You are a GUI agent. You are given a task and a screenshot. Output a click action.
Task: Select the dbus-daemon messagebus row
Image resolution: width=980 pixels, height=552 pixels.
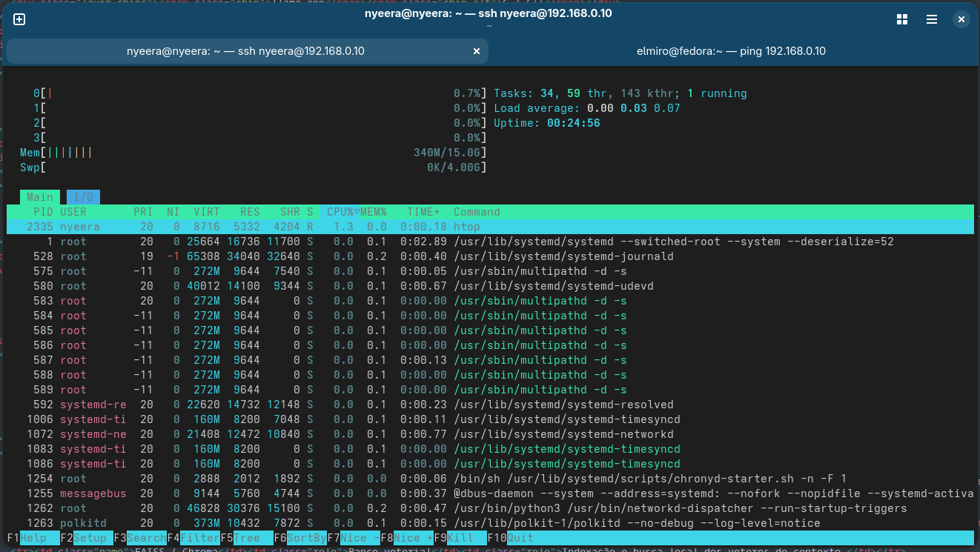[489, 493]
